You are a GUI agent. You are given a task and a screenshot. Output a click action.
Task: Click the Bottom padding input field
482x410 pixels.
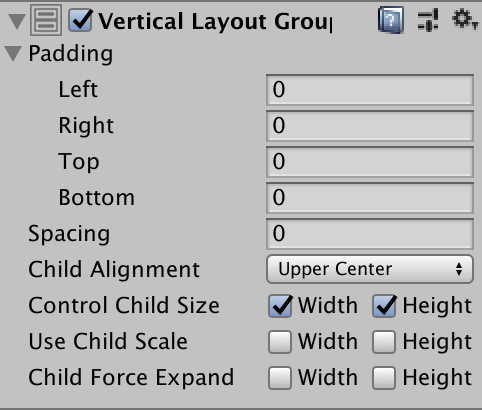[370, 198]
